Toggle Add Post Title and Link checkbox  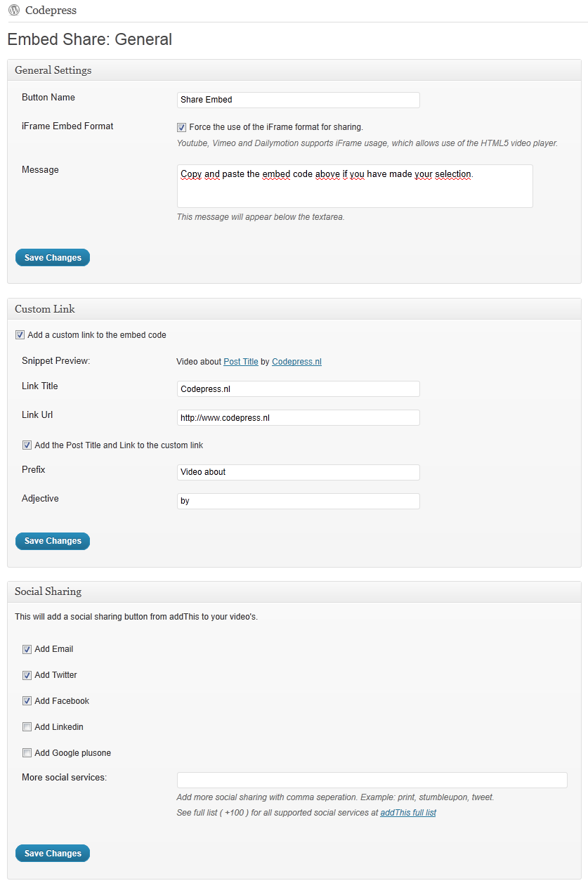27,445
